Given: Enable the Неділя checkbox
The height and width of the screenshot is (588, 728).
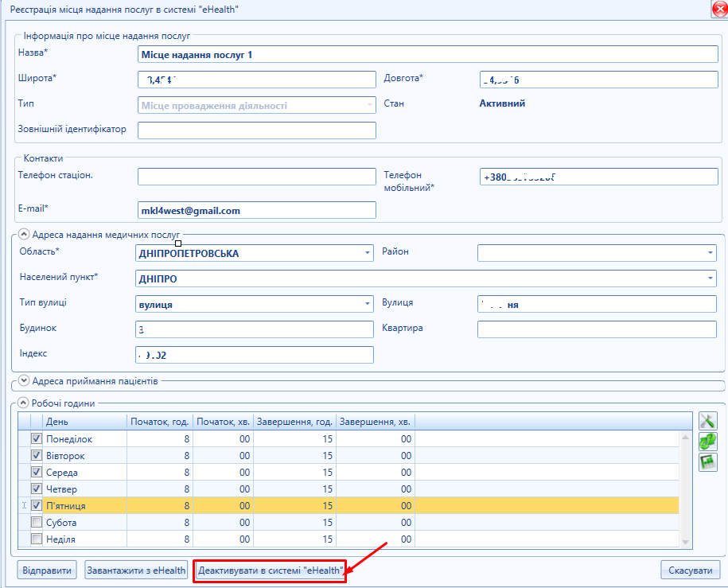Looking at the screenshot, I should (x=37, y=539).
